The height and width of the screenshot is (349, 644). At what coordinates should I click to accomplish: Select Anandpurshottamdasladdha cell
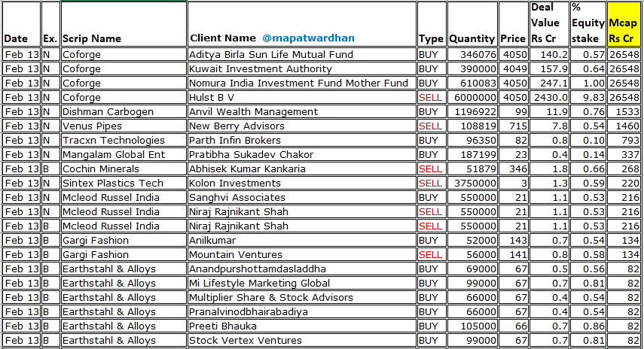[302, 269]
